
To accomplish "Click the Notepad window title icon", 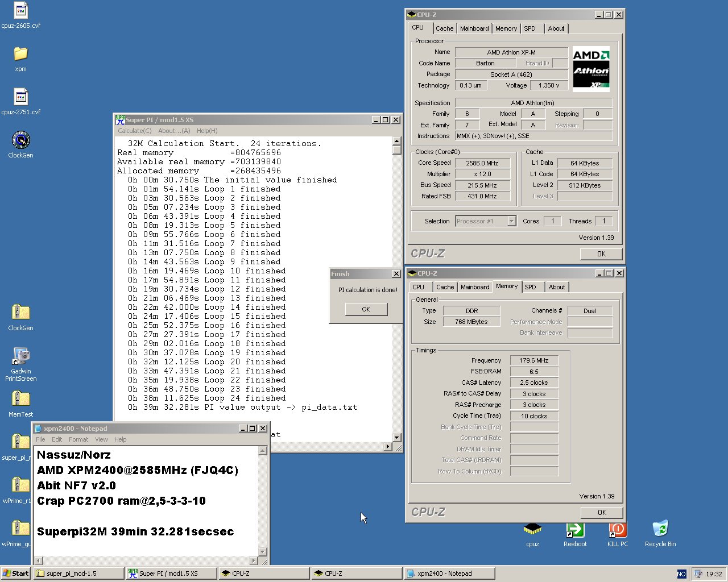I will point(38,429).
